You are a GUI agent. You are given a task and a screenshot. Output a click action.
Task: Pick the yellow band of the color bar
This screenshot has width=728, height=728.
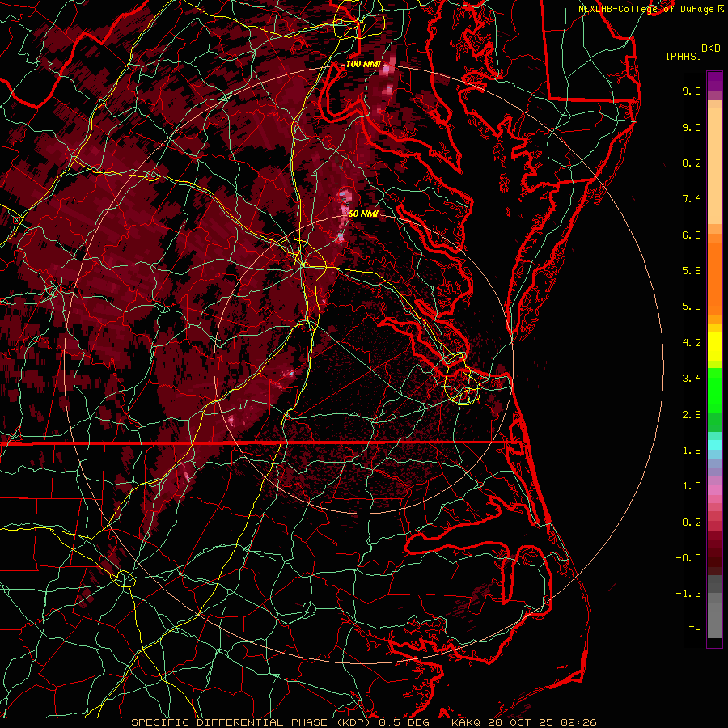714,346
